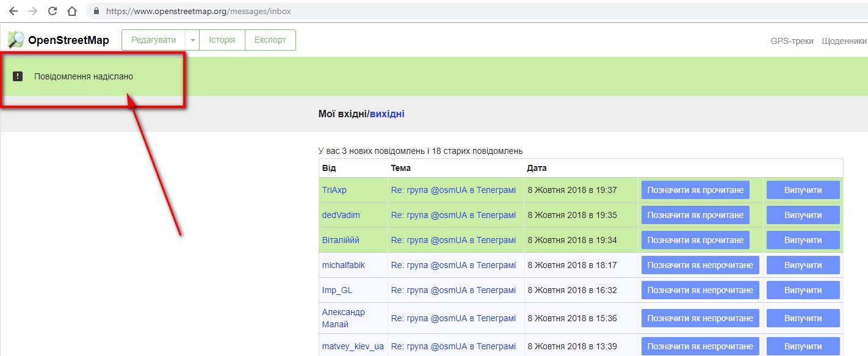Open sender Александр Малай profile link
The image size is (868, 356).
coord(343,318)
